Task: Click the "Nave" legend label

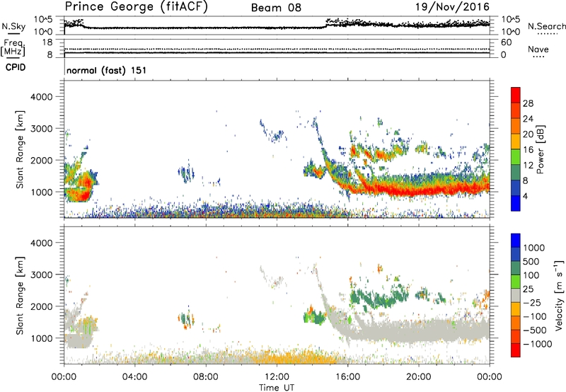Action: [x=538, y=49]
